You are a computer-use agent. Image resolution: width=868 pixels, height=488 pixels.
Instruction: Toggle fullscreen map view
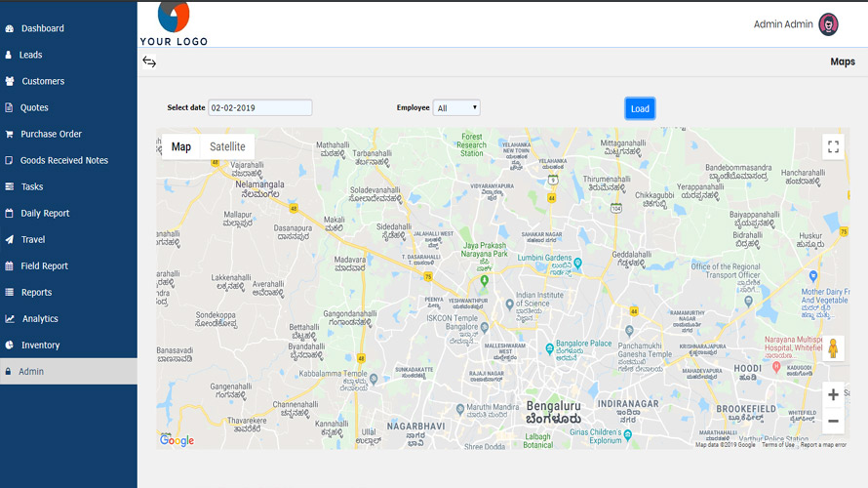pyautogui.click(x=833, y=146)
